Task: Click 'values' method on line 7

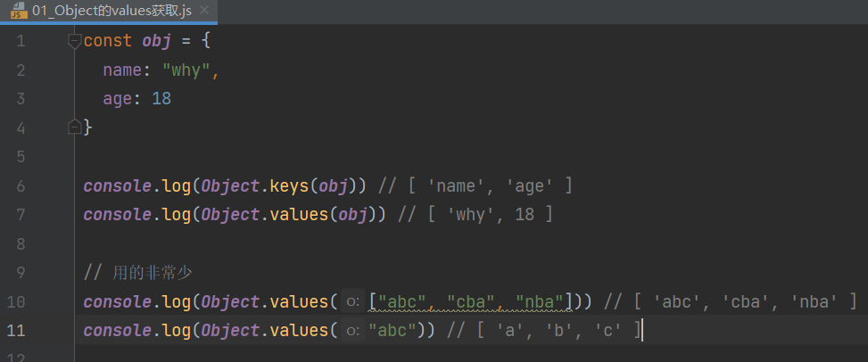Action: click(299, 214)
